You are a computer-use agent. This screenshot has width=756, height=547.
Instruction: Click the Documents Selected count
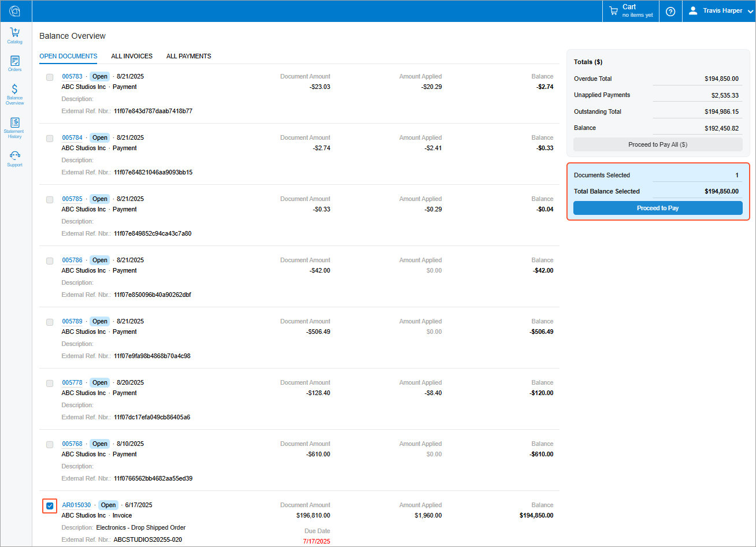tap(737, 175)
